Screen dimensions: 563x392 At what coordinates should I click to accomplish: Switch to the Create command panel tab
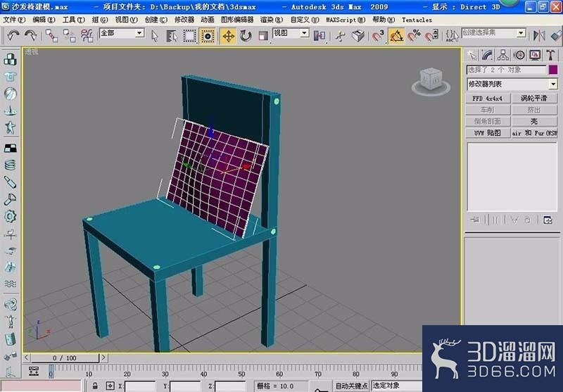point(472,55)
